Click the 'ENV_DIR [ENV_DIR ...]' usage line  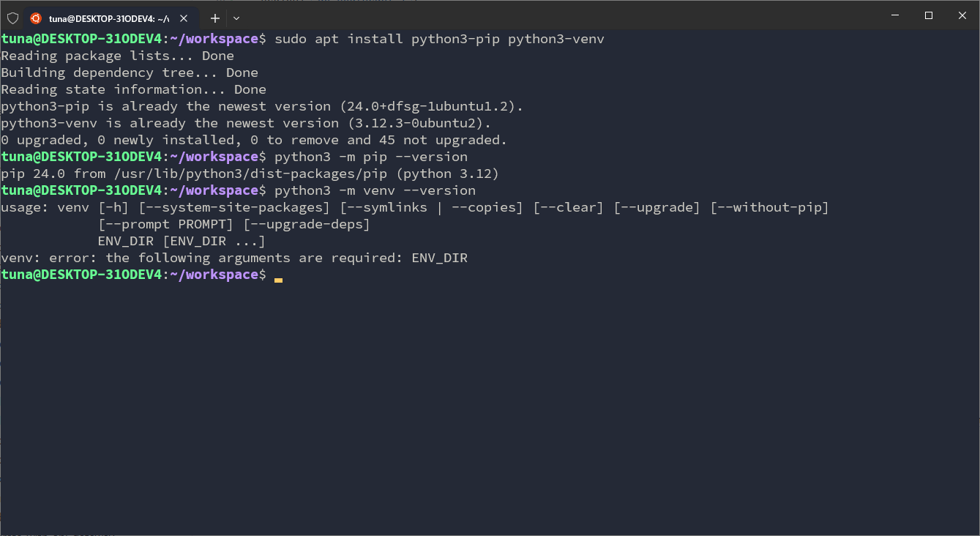[182, 241]
